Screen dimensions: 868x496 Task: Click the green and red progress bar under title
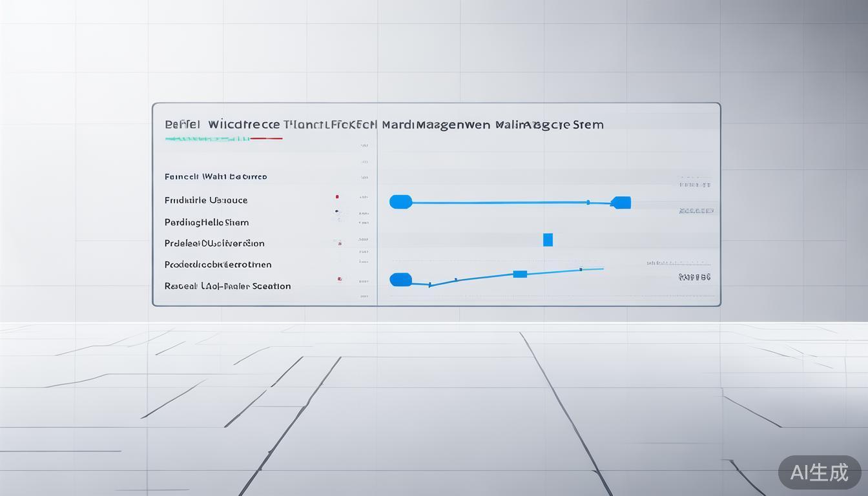pos(223,138)
